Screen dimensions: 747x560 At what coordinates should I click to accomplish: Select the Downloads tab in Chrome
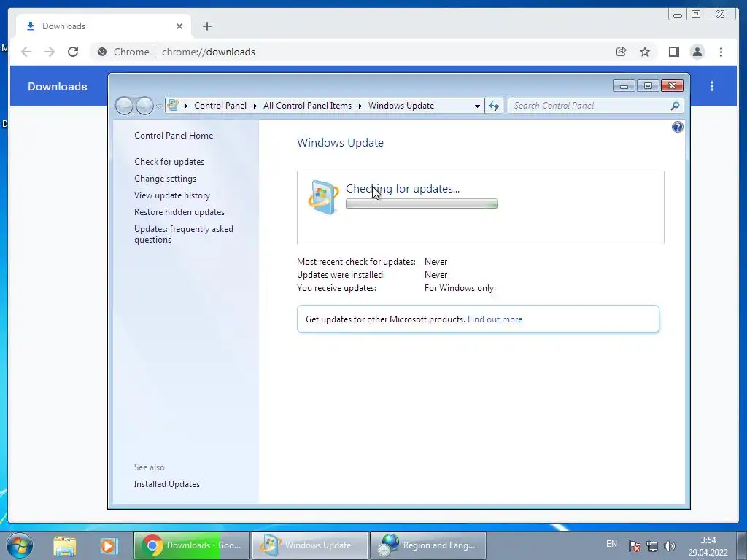[x=104, y=26]
